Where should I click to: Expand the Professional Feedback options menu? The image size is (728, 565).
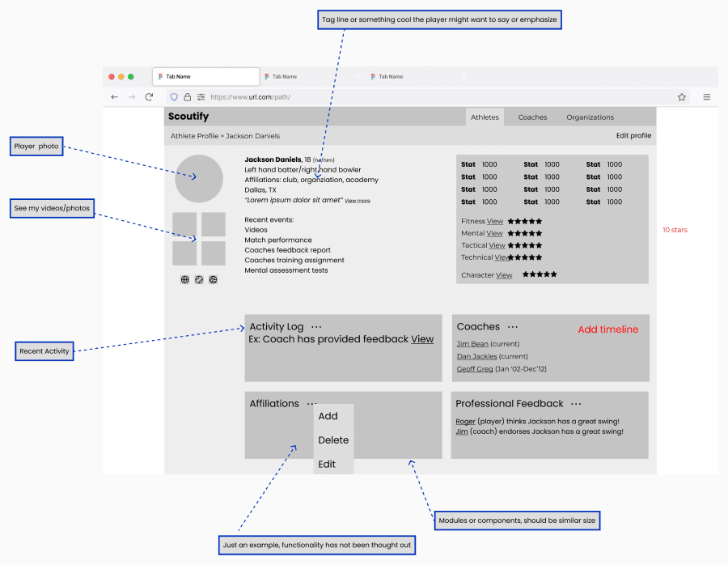[x=576, y=404]
